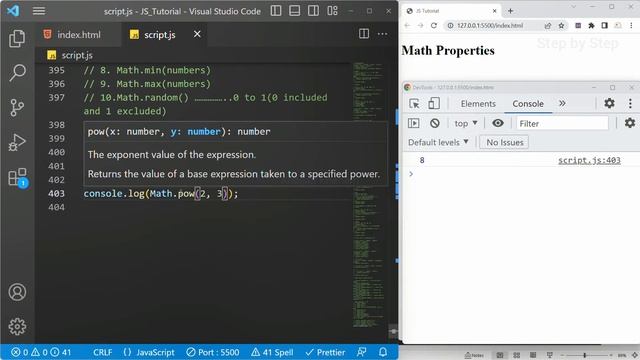Open the Customize Layout icon

click(x=332, y=11)
